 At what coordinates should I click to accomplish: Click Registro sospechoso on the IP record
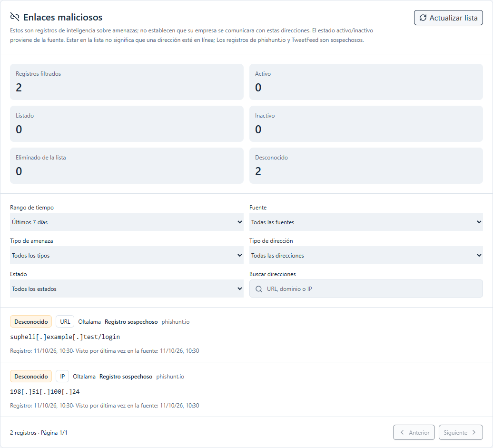(126, 377)
